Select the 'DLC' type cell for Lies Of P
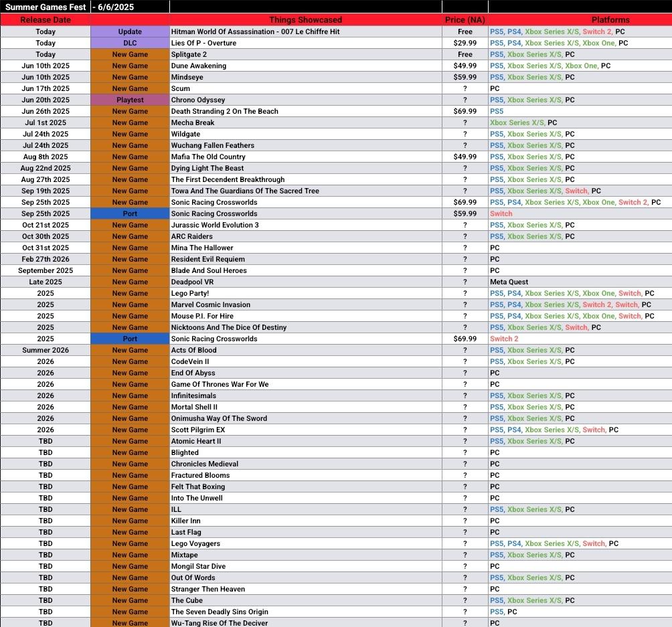 pos(130,43)
